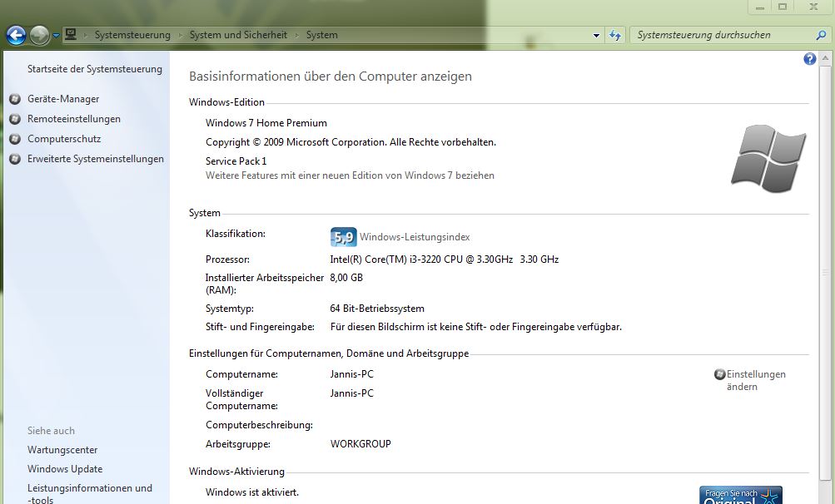Click Windows ist aktiviert text
This screenshot has height=504, width=835.
tap(252, 492)
